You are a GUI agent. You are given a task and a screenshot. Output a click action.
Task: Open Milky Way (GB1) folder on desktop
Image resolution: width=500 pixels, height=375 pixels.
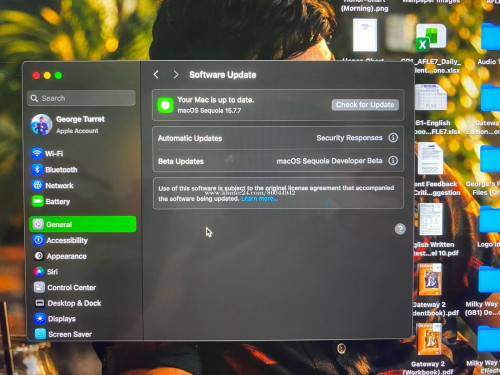click(489, 280)
